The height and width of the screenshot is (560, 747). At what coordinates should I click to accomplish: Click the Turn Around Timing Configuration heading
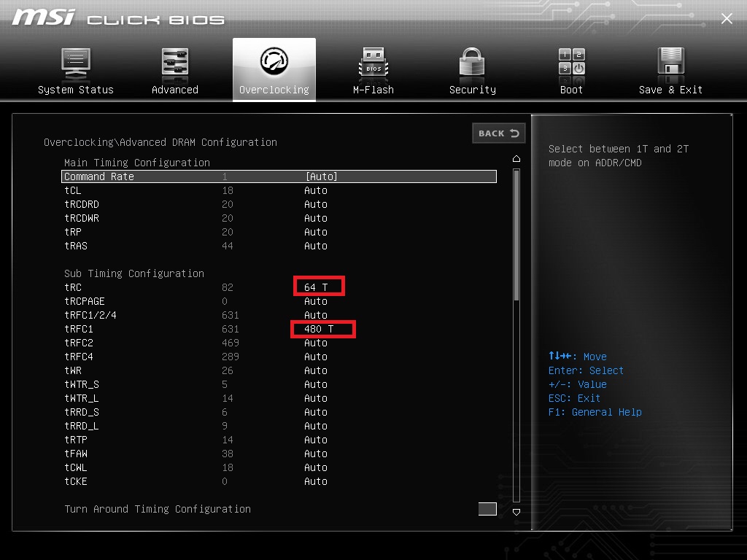(158, 509)
